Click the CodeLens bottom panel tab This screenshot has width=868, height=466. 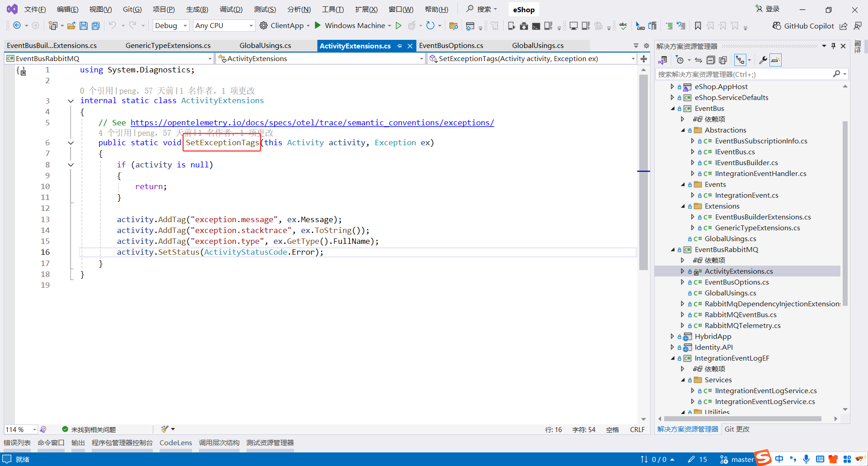pos(176,442)
